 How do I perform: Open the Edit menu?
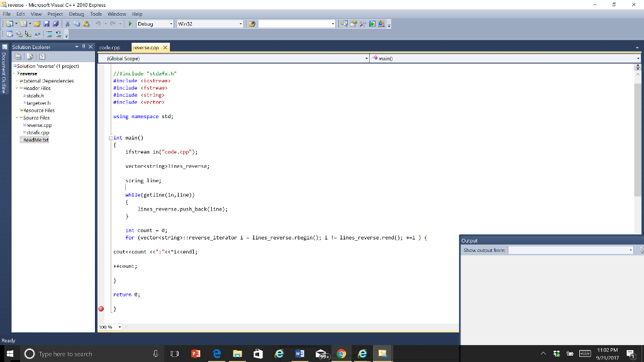pyautogui.click(x=21, y=14)
